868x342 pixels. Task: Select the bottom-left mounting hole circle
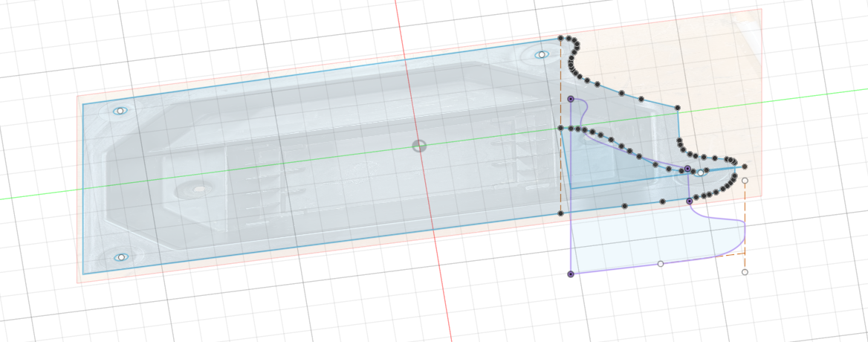(x=120, y=257)
